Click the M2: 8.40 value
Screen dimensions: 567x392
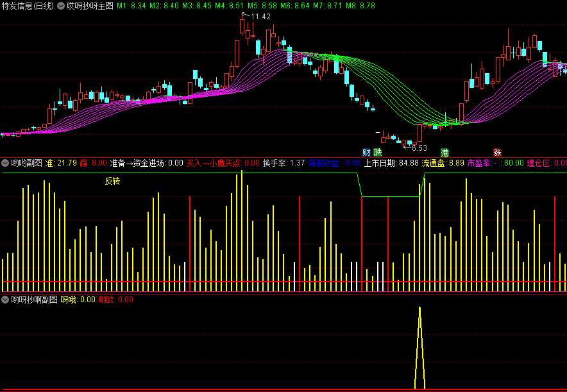(164, 6)
